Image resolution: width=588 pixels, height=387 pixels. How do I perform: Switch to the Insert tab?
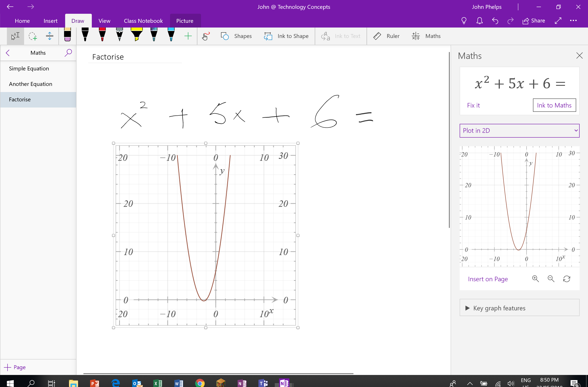point(50,21)
